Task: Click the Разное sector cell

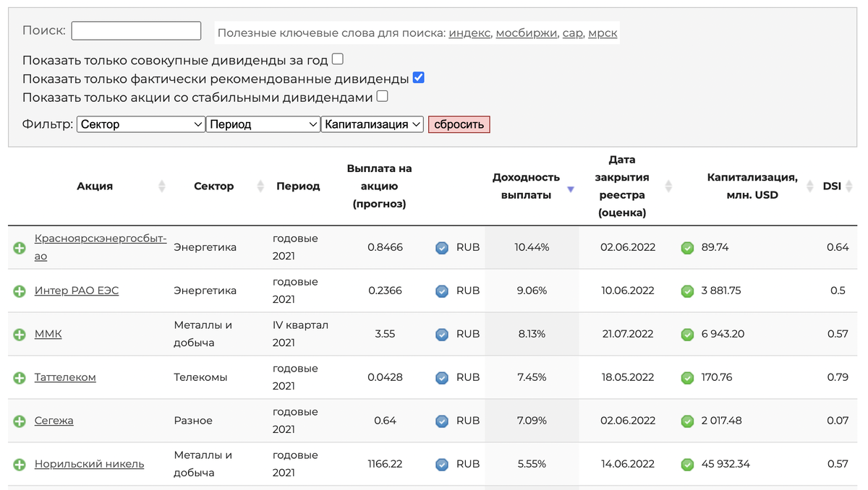Action: [x=193, y=421]
